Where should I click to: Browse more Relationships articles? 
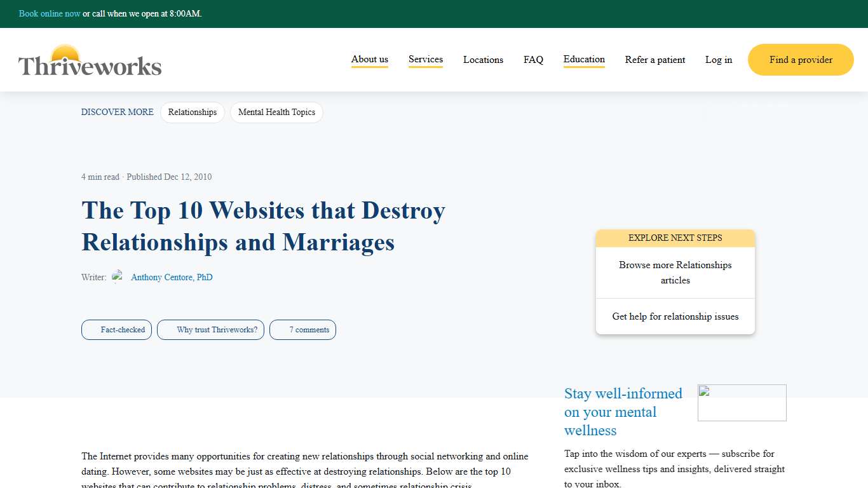coord(675,273)
